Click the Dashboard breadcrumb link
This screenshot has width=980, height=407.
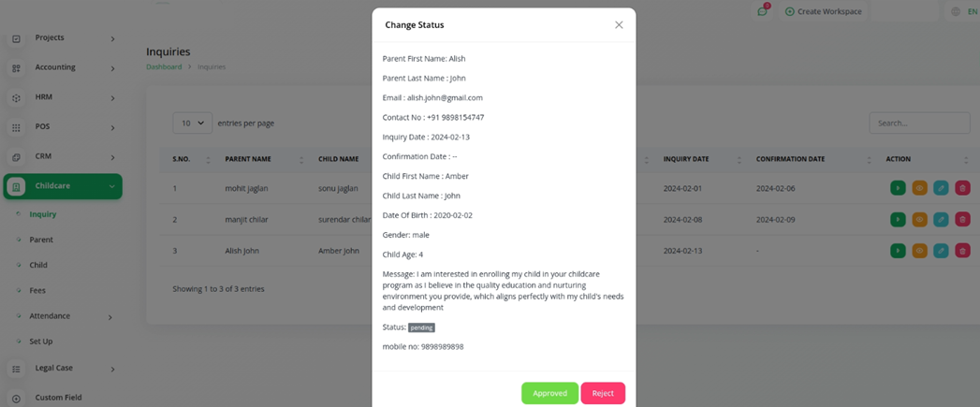tap(164, 66)
